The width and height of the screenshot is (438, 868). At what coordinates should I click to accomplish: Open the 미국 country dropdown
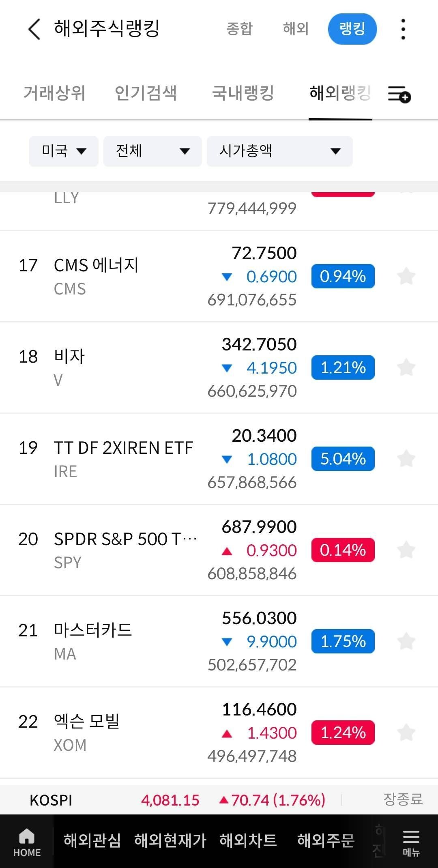(x=64, y=151)
